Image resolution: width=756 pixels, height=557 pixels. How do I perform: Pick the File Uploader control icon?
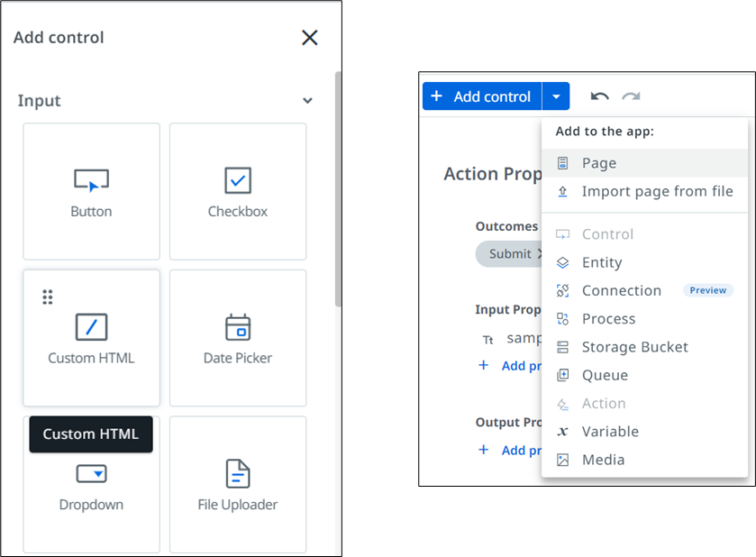[237, 473]
